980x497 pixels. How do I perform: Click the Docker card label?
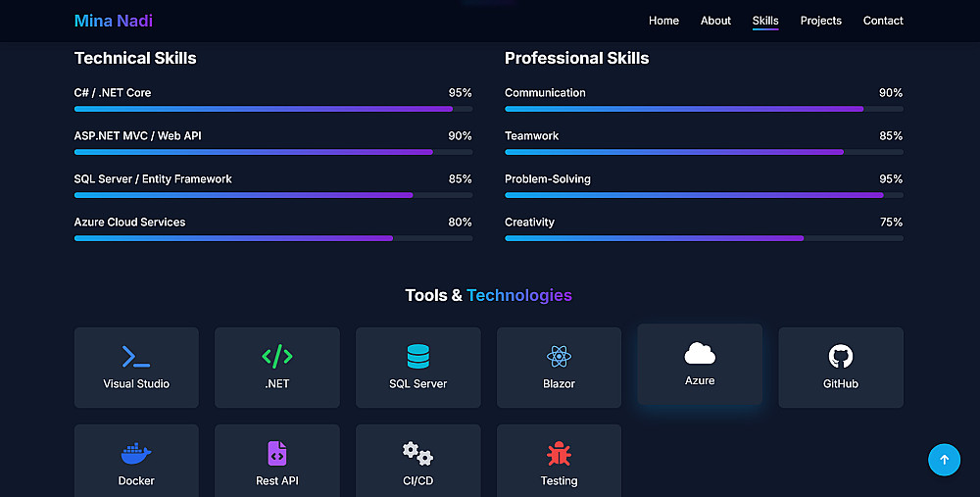136,480
